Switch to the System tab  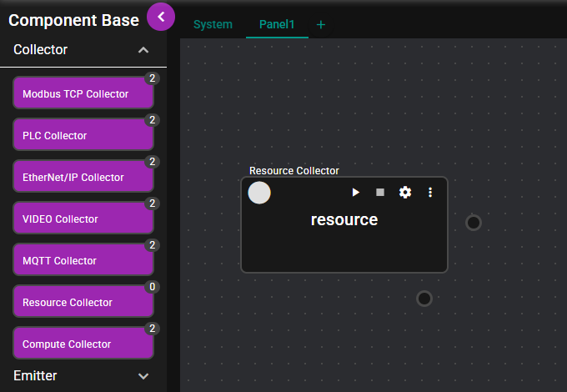click(x=213, y=24)
